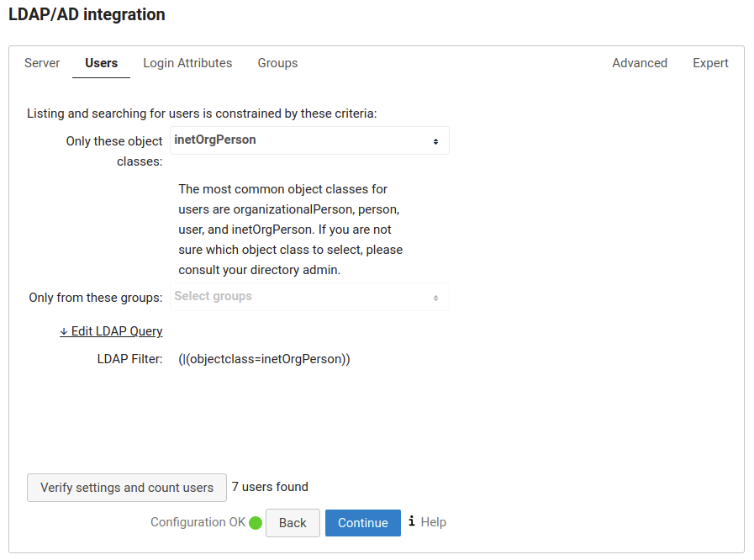Click the Back button
754x560 pixels.
pos(293,523)
